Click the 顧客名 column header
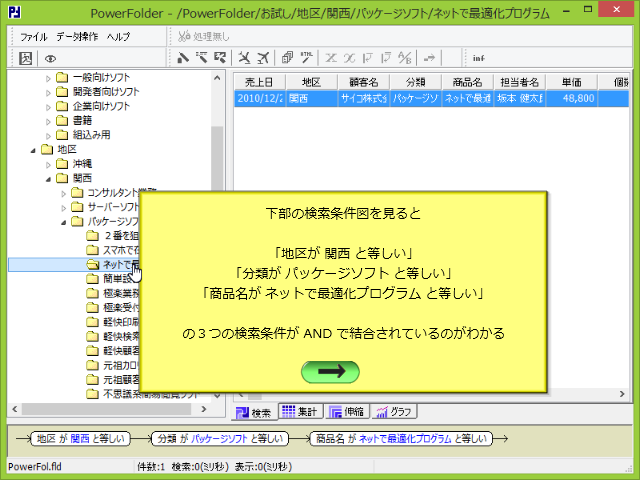 point(364,82)
